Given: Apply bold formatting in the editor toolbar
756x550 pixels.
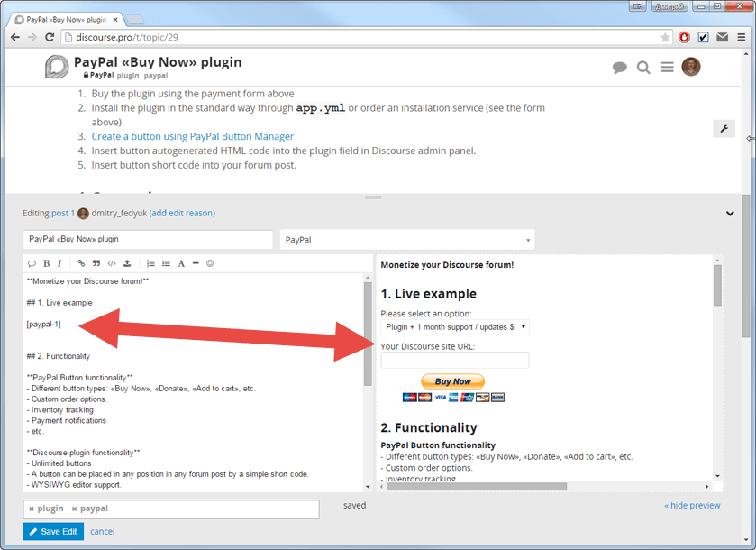Looking at the screenshot, I should (x=46, y=263).
